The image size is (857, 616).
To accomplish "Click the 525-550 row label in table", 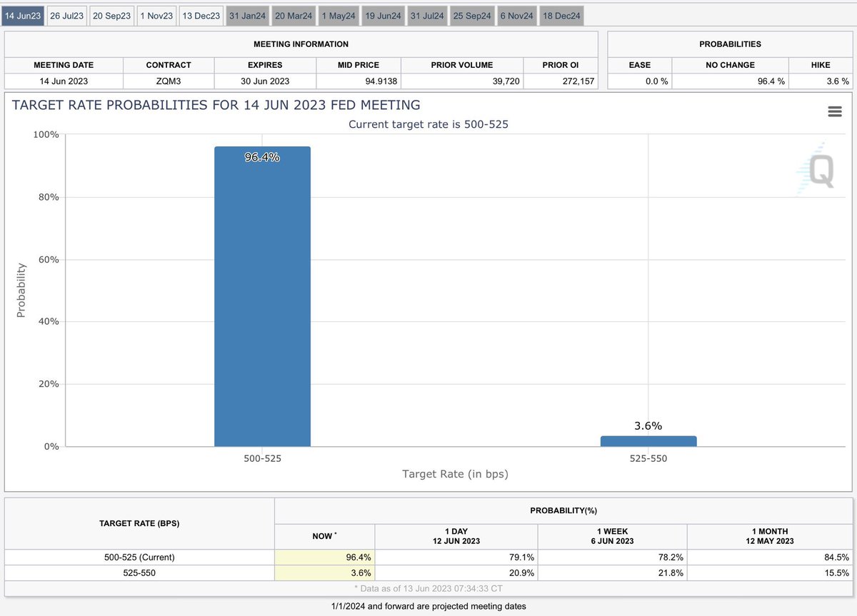I will point(139,573).
